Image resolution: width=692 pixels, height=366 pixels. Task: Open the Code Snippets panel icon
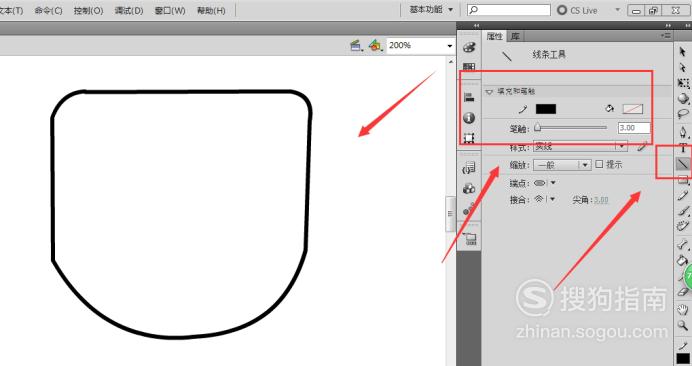469,168
